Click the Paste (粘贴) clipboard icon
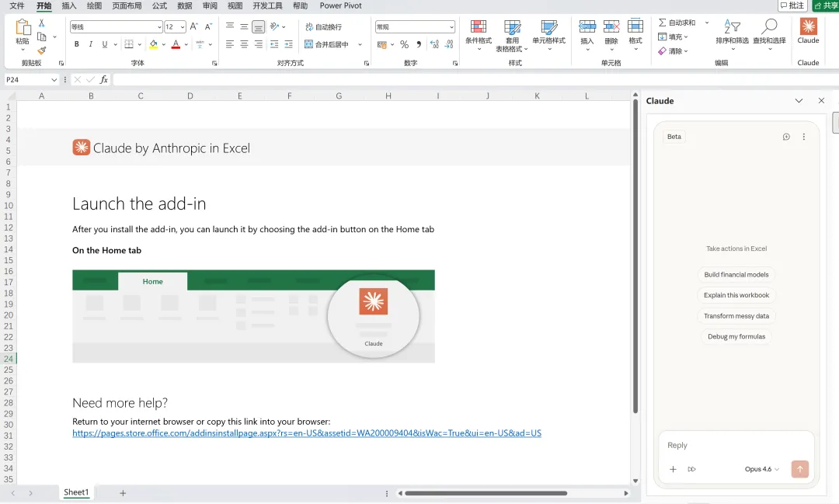The height and width of the screenshot is (504, 839). [23, 28]
